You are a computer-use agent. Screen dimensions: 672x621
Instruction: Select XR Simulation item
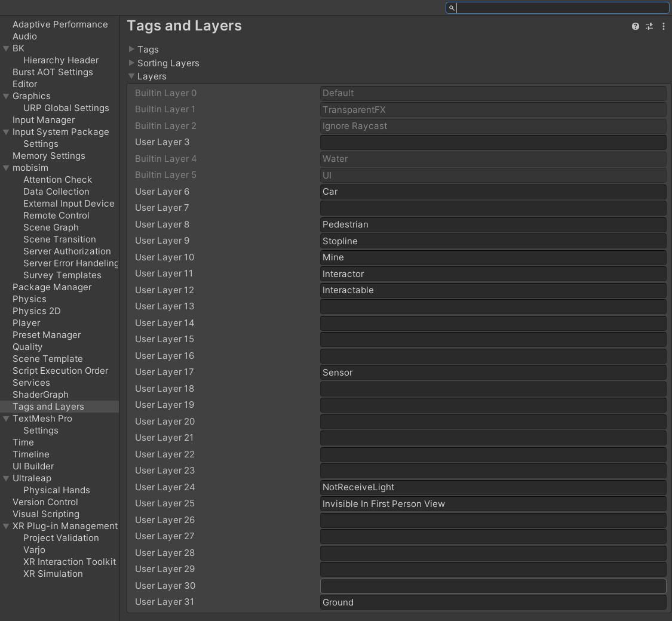tap(53, 574)
